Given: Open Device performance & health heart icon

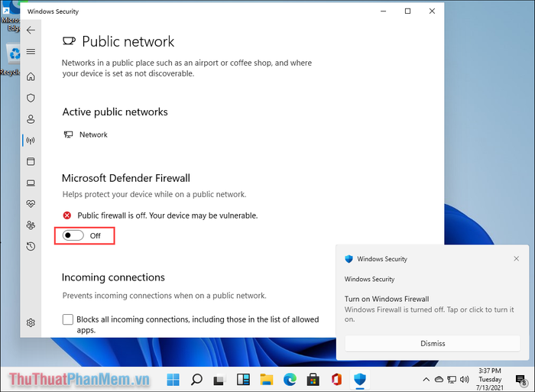Looking at the screenshot, I should (31, 204).
